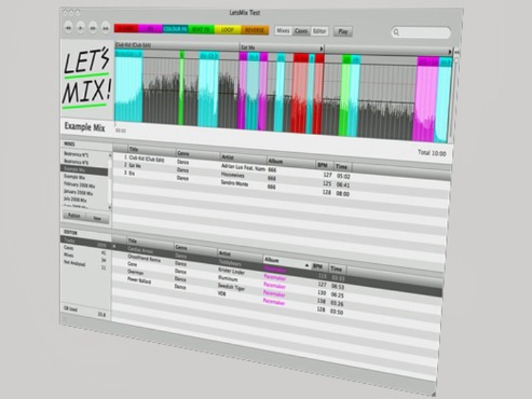This screenshot has width=532, height=399.
Task: Select Beatronica N°6 in Mixes list
Action: 77,162
